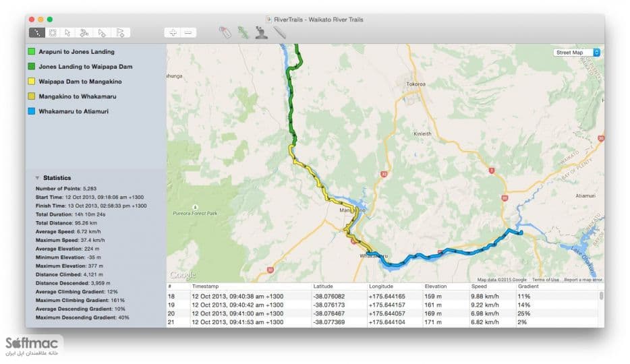
Task: Open the Street Map type dropdown
Action: pos(577,53)
